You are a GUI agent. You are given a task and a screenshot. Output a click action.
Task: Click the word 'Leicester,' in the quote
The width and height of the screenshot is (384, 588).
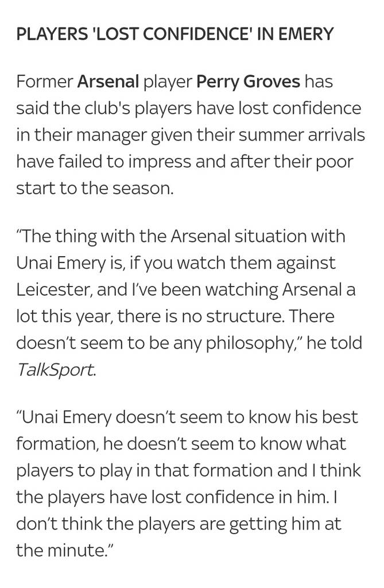tap(54, 290)
